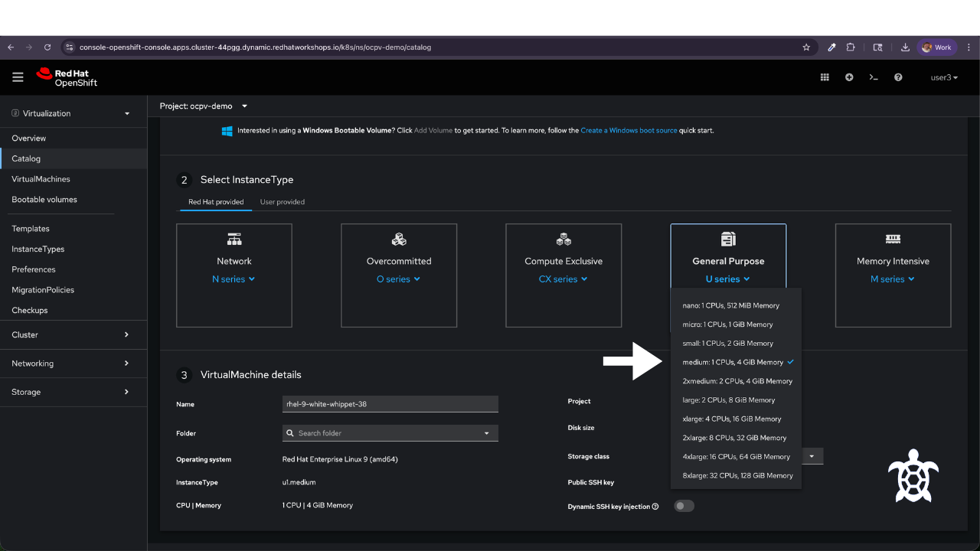Viewport: 980px width, 551px height.
Task: Select large: 2 CPUs, 8 GiB Memory
Action: tap(729, 400)
